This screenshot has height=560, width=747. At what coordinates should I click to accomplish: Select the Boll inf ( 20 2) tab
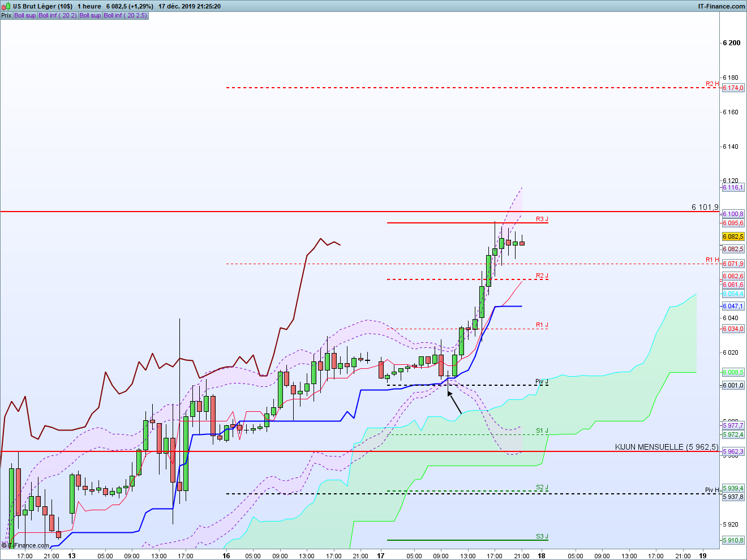[x=58, y=15]
